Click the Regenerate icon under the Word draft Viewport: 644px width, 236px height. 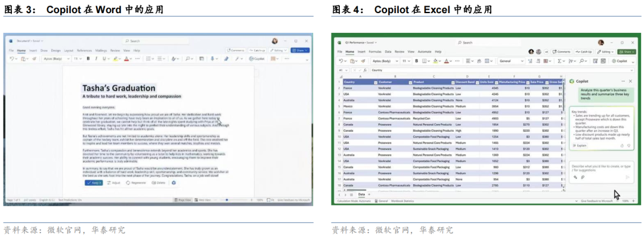(x=128, y=182)
